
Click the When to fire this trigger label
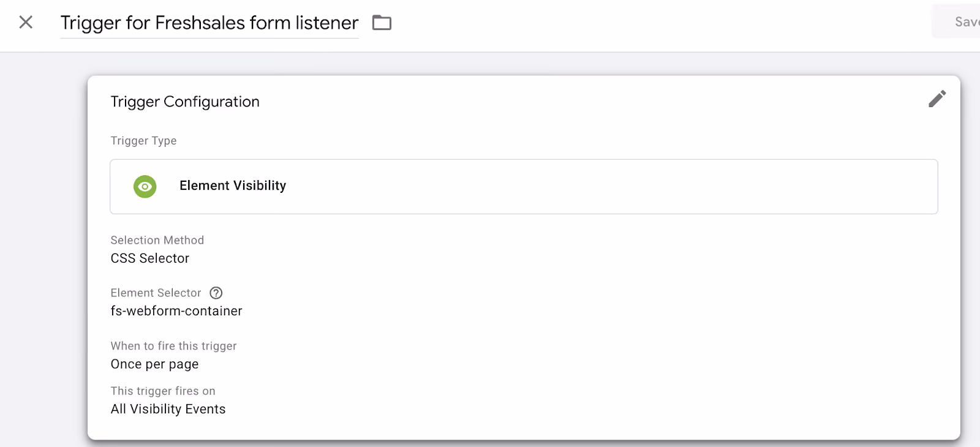click(x=174, y=346)
